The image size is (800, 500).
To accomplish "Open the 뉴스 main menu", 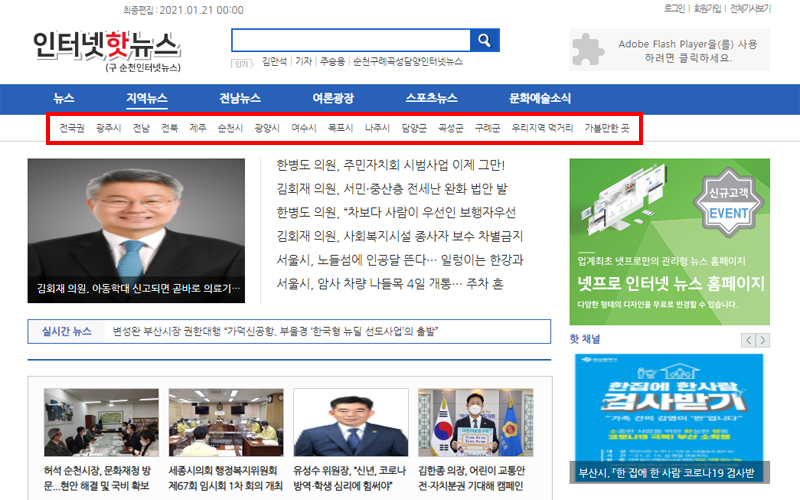I will coord(64,98).
